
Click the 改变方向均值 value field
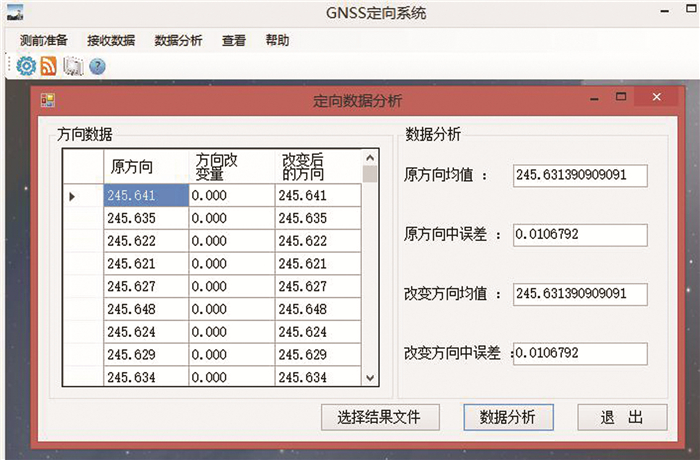tap(580, 294)
